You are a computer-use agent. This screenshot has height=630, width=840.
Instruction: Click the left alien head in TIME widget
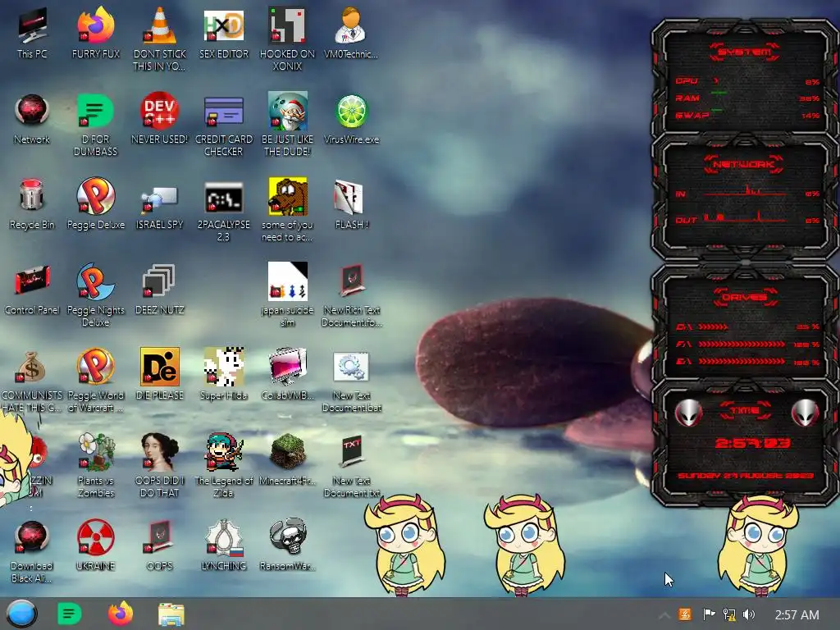point(688,413)
